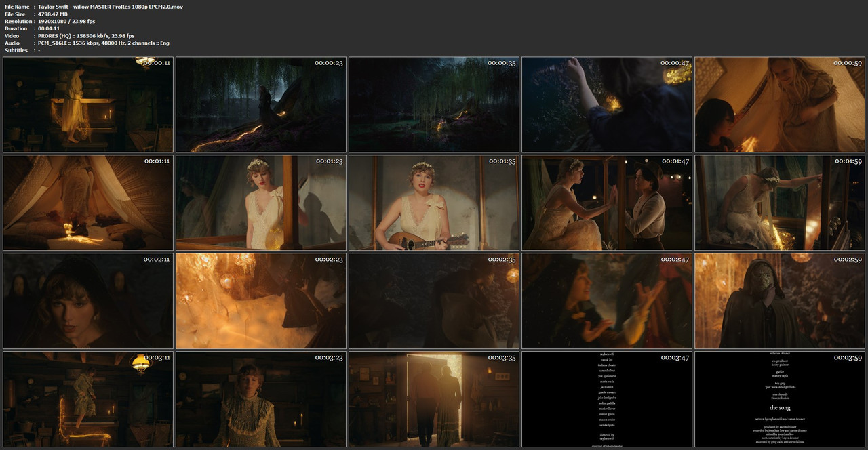Select the thumbnail timestamped 00:03:23
868x450 pixels.
click(x=261, y=399)
